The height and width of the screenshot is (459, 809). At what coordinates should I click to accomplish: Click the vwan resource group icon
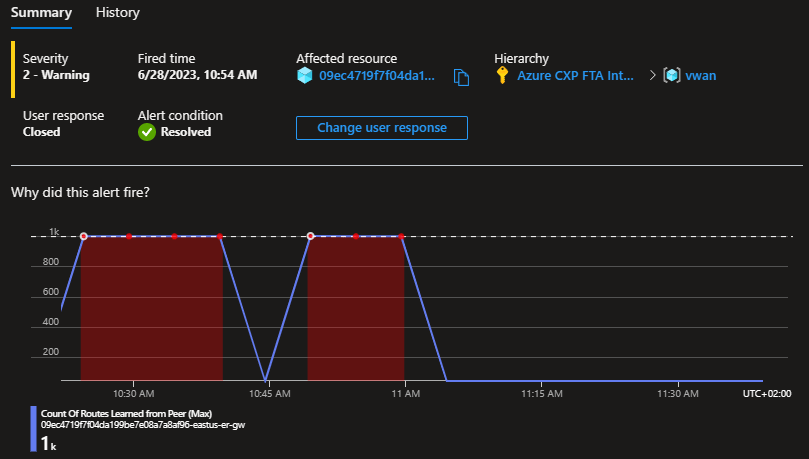pos(672,76)
